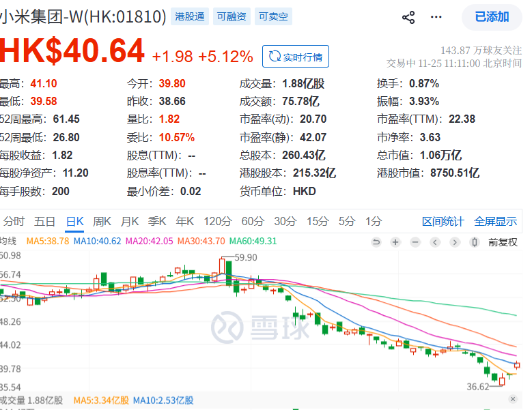Image resolution: width=532 pixels, height=410 pixels.
Task: Click the 可融资 tag
Action: pos(232,16)
